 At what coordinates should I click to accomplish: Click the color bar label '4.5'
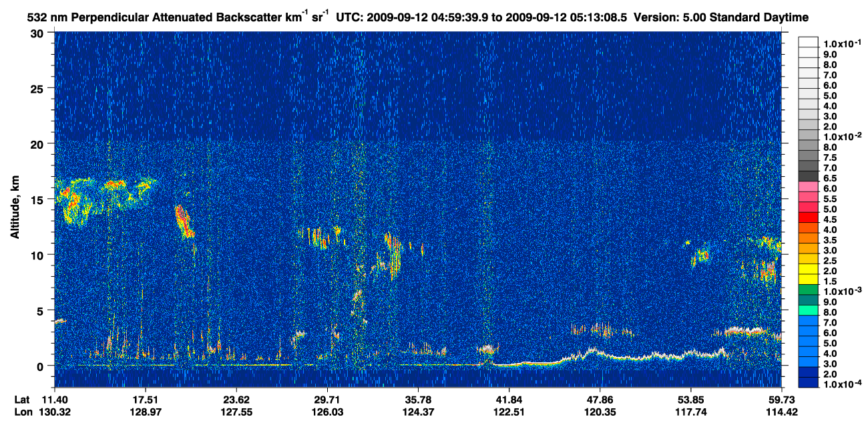pyautogui.click(x=830, y=219)
